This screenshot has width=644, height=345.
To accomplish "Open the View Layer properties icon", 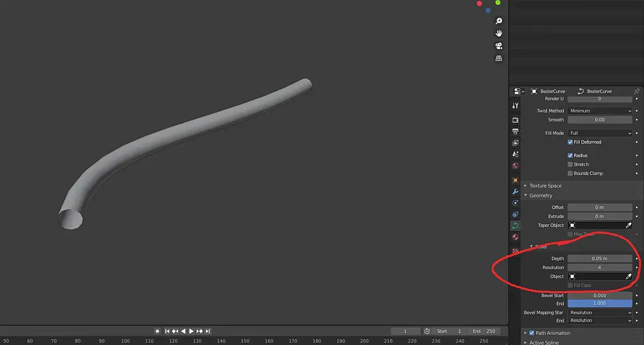I will tap(515, 142).
